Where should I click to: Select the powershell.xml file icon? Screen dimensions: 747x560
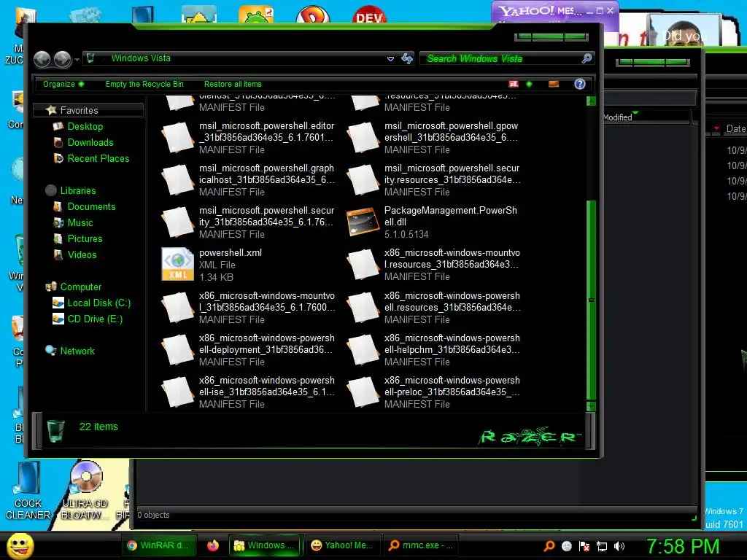click(x=177, y=264)
